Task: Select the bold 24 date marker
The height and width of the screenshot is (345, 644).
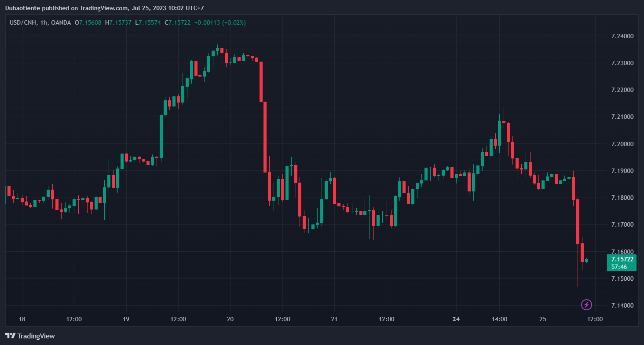Action: (456, 319)
